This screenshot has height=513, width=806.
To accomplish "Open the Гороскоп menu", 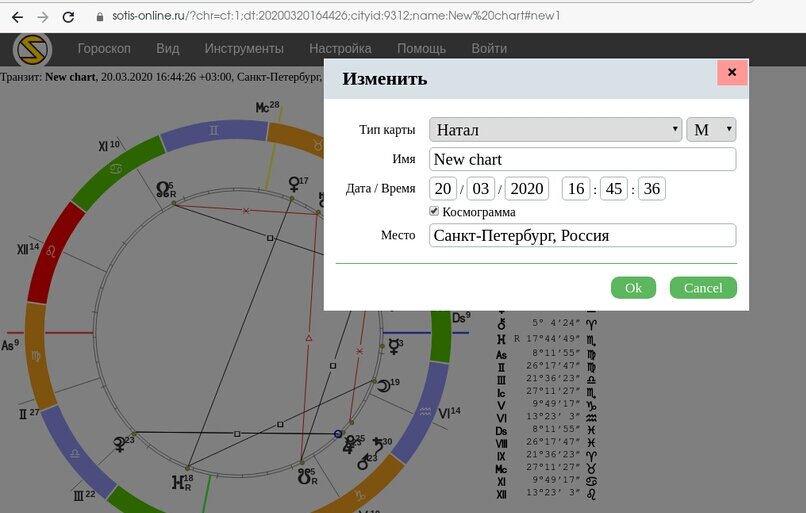I will 104,48.
